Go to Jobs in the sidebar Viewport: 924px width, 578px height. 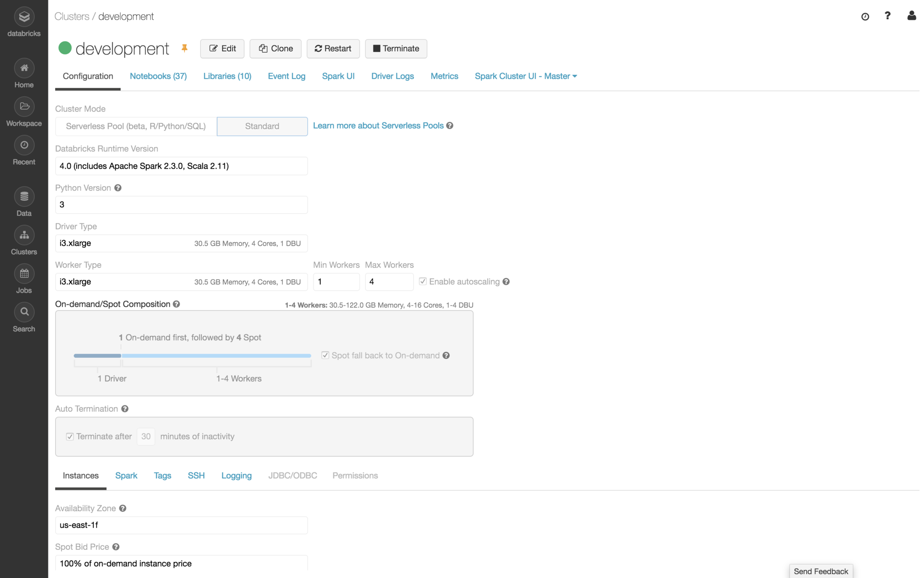click(x=24, y=274)
